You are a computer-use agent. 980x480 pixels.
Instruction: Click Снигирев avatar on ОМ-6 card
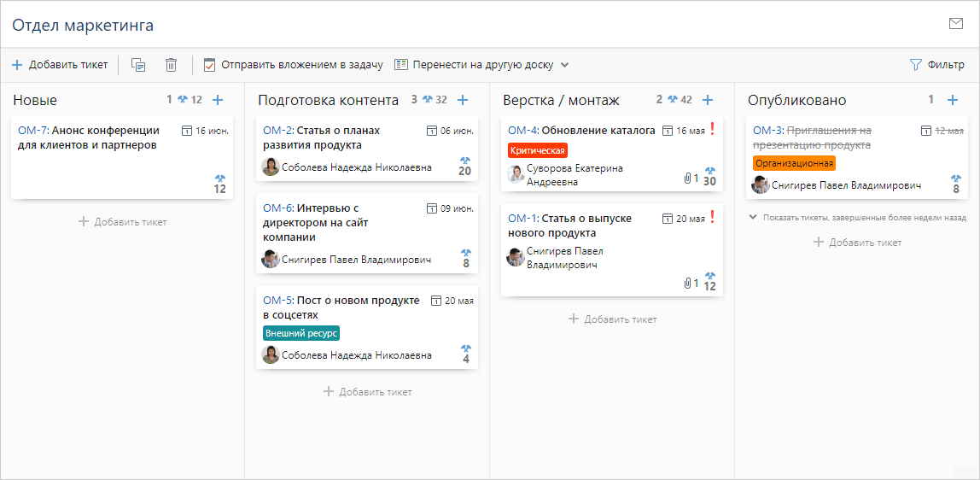point(271,260)
